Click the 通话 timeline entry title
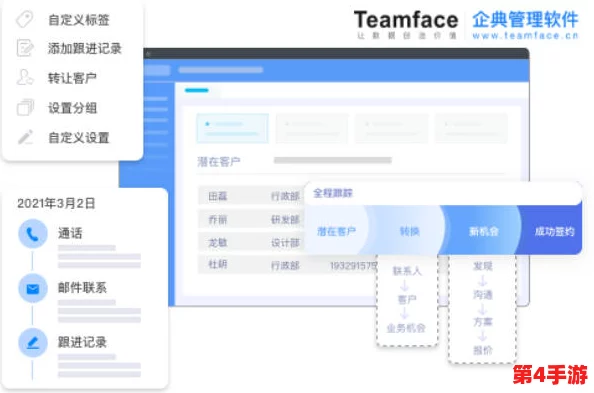Image resolution: width=594 pixels, height=393 pixels. pos(70,233)
